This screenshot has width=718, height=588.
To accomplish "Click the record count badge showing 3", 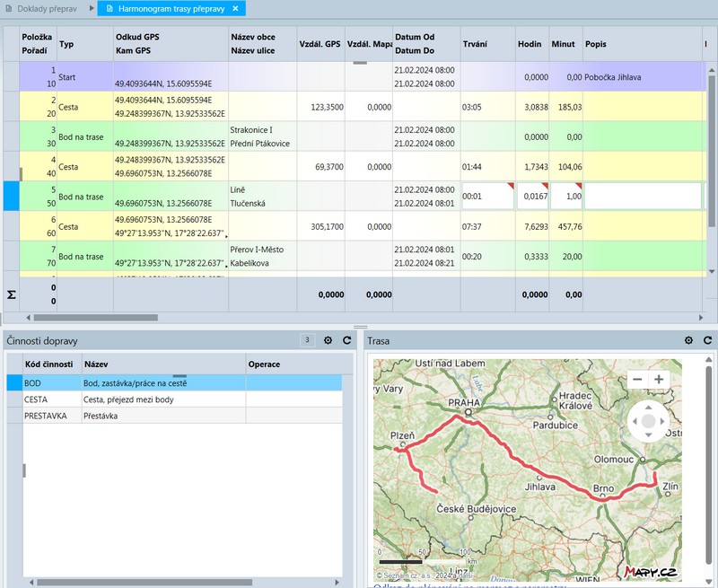I will coord(308,340).
